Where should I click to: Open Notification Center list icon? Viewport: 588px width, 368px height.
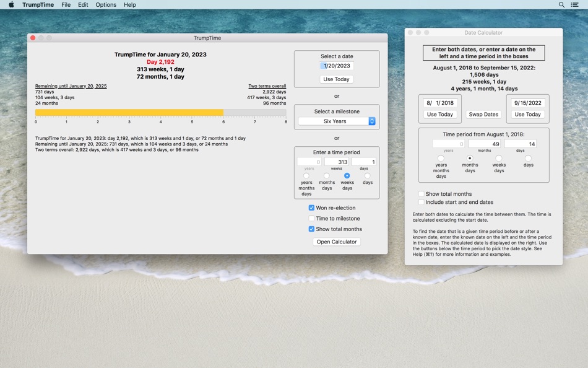tap(574, 4)
